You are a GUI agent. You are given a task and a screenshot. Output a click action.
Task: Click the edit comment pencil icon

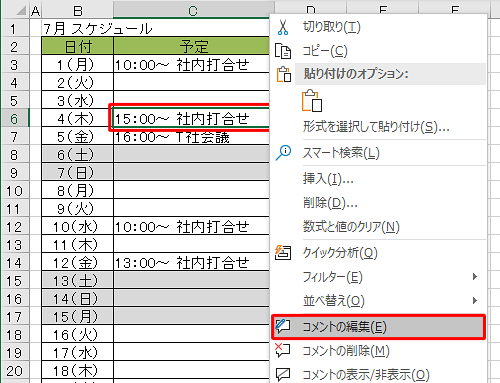click(283, 327)
